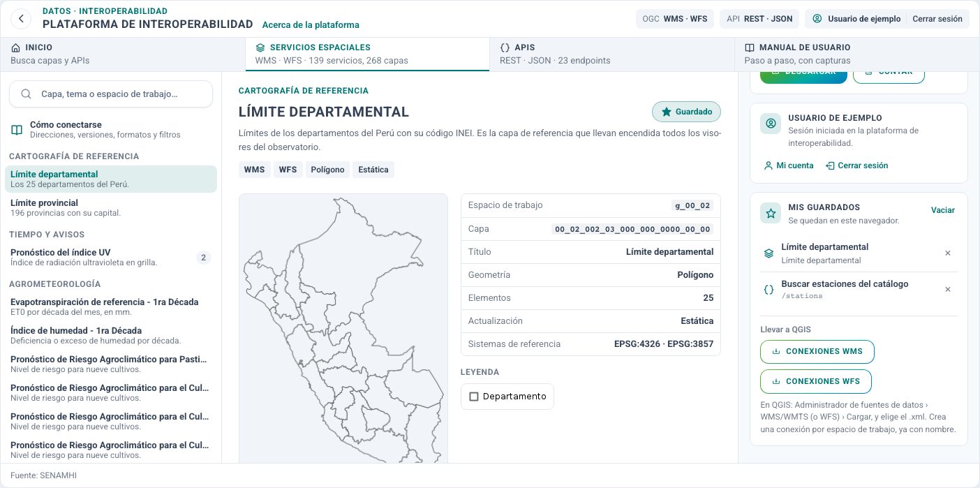Open saved item Buscar estaciones del catálogo
This screenshot has width=980, height=488.
point(845,290)
